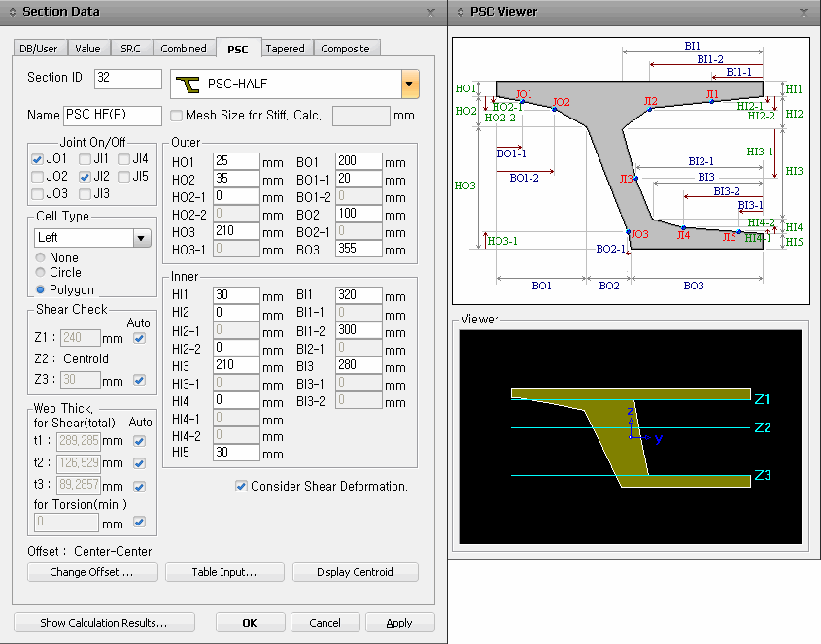Viewport: 821px width, 644px height.
Task: Uncheck the Auto checkbox for Z1
Action: (139, 338)
